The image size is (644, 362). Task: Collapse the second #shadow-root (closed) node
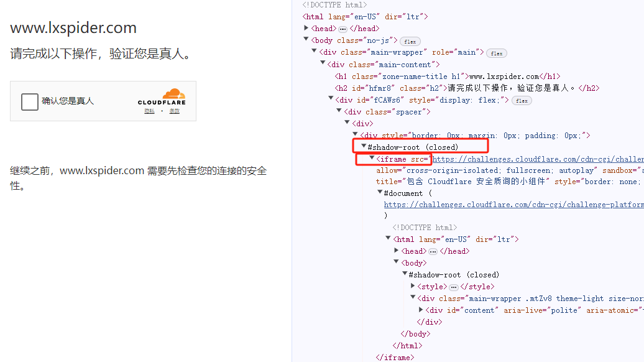tap(405, 274)
